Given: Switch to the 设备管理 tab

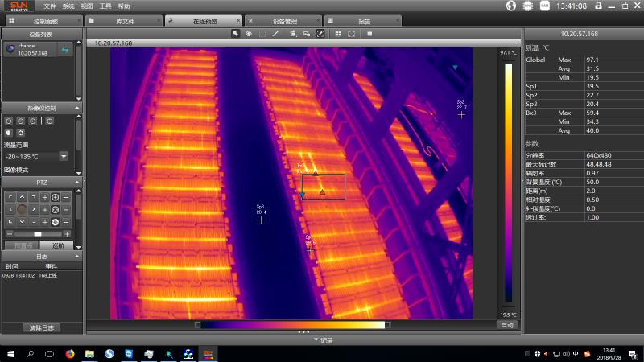Looking at the screenshot, I should (x=284, y=20).
